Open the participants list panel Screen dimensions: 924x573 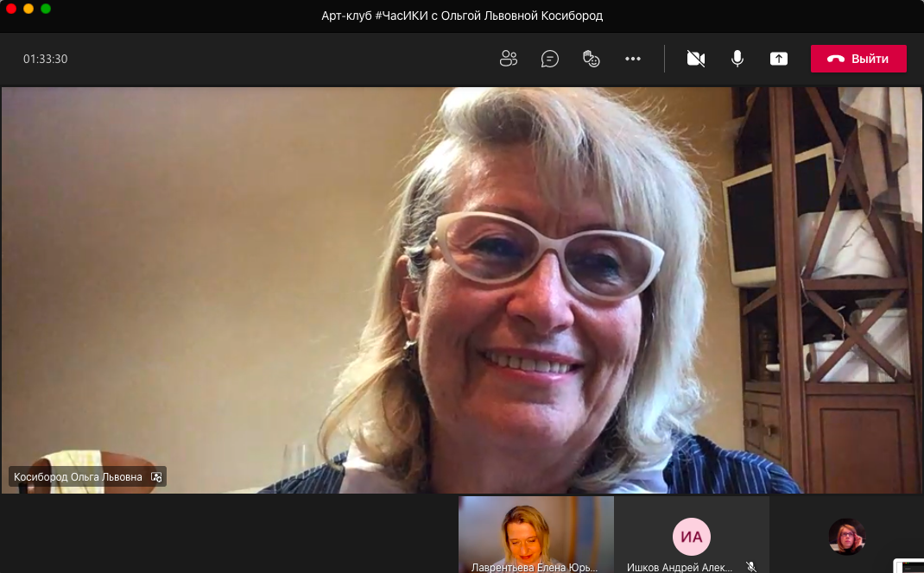[509, 59]
